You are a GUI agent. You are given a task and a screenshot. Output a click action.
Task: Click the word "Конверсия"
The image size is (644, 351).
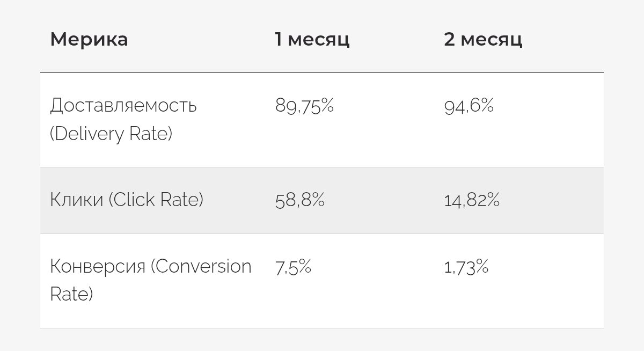coord(98,267)
